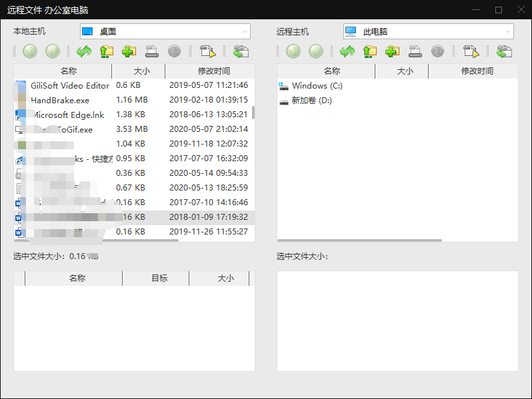Click transfer queue 名称 column header
532x399 pixels.
73,278
